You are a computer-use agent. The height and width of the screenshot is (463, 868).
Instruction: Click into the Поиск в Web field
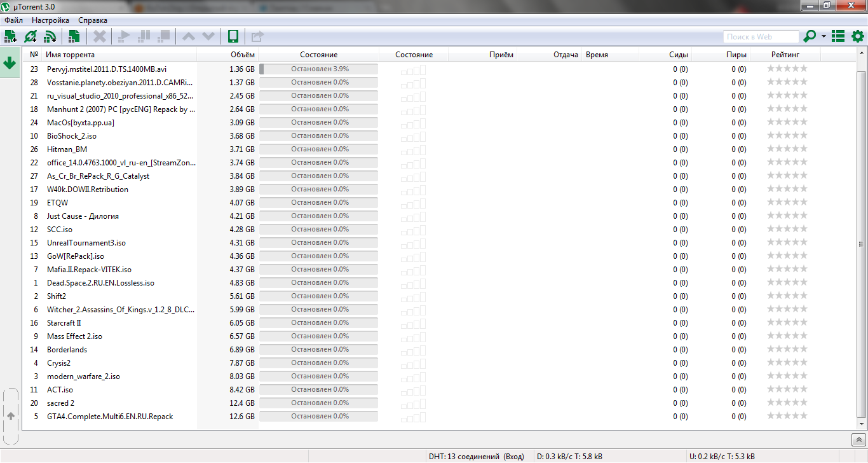761,37
